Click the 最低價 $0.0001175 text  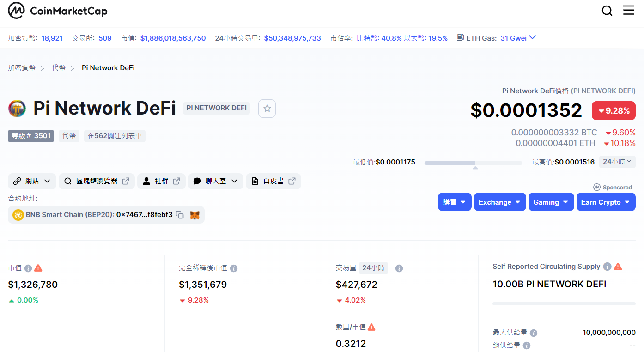click(x=384, y=162)
